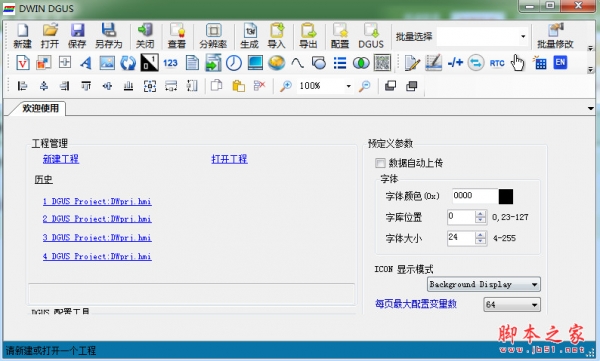Screen dimensions: 600x361
Task: Expand the first toolbar overflow arrow
Action: 590,48
